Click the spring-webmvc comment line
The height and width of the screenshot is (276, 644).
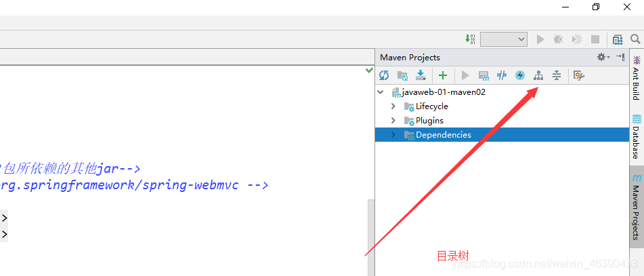(x=134, y=185)
